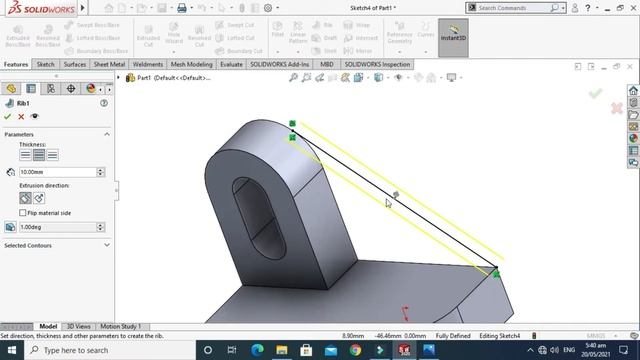
Task: Open the SOLIDWORKS Inspection tab
Action: pos(377,64)
